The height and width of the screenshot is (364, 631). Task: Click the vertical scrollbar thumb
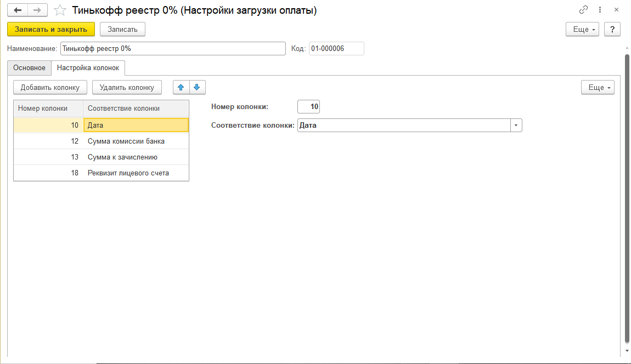(x=627, y=198)
